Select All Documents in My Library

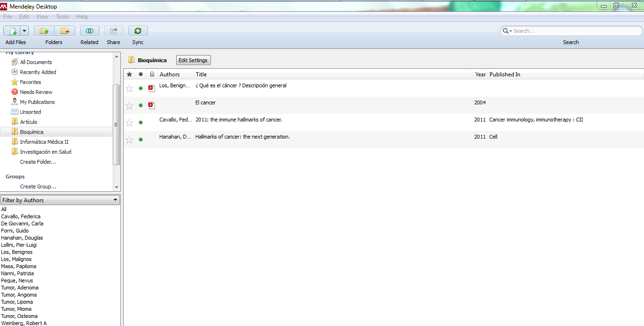tap(36, 62)
